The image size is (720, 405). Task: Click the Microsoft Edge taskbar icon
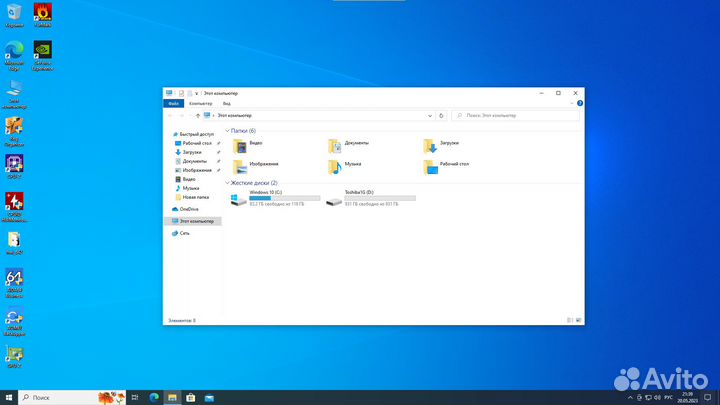(x=155, y=397)
